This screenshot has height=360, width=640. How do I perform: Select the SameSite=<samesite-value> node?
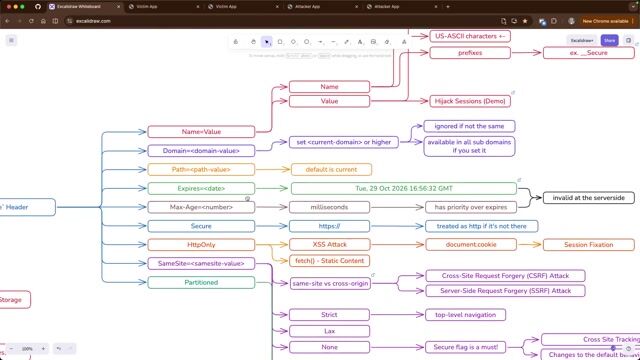coord(201,263)
